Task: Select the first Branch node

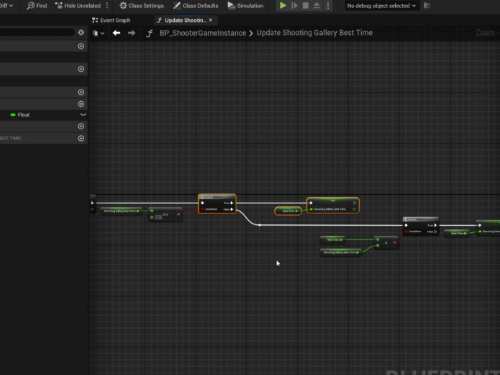Action: tap(217, 204)
